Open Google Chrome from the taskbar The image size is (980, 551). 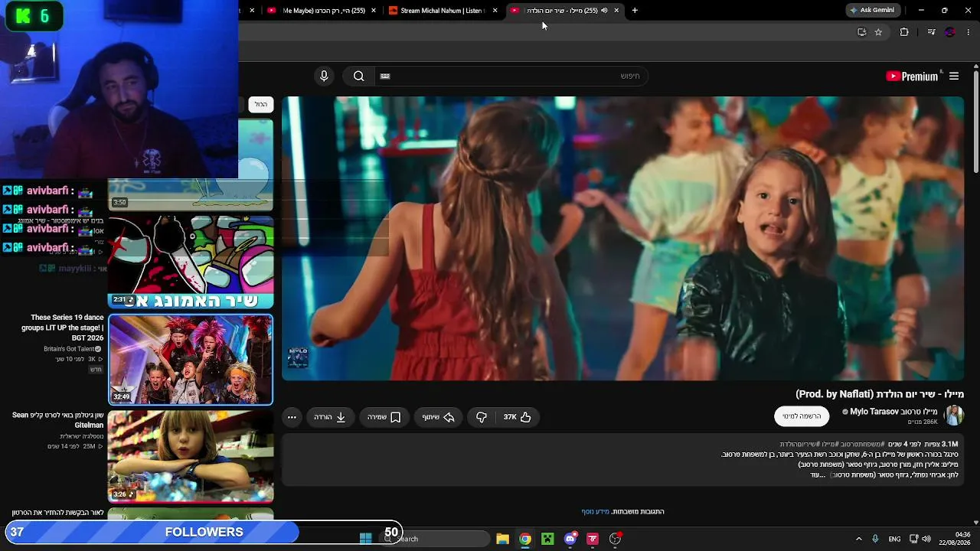tap(525, 539)
